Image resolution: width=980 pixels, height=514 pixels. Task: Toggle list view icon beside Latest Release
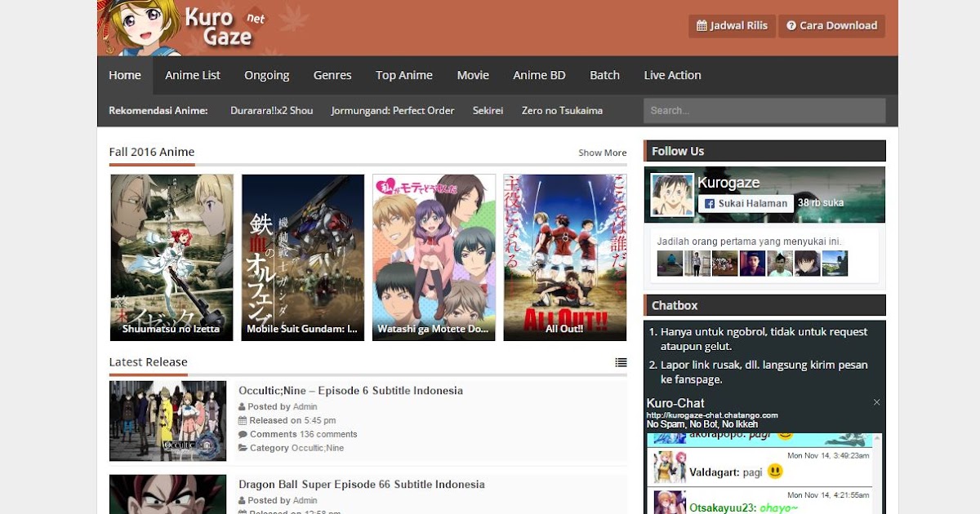[621, 362]
